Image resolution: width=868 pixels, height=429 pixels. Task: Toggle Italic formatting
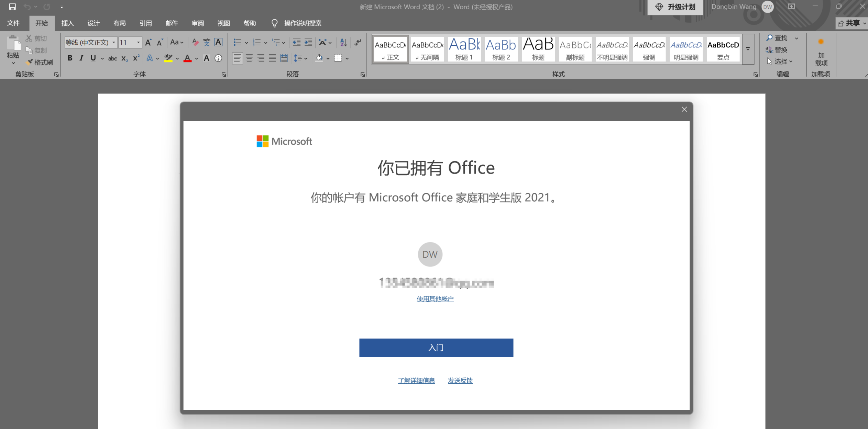click(x=81, y=58)
